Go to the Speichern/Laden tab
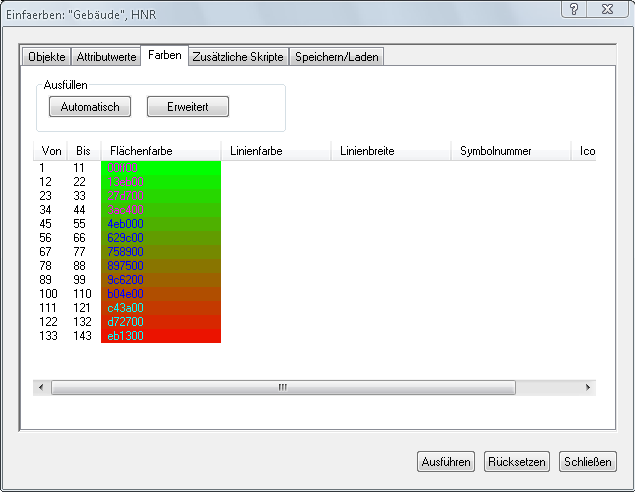The width and height of the screenshot is (635, 492). click(x=335, y=57)
